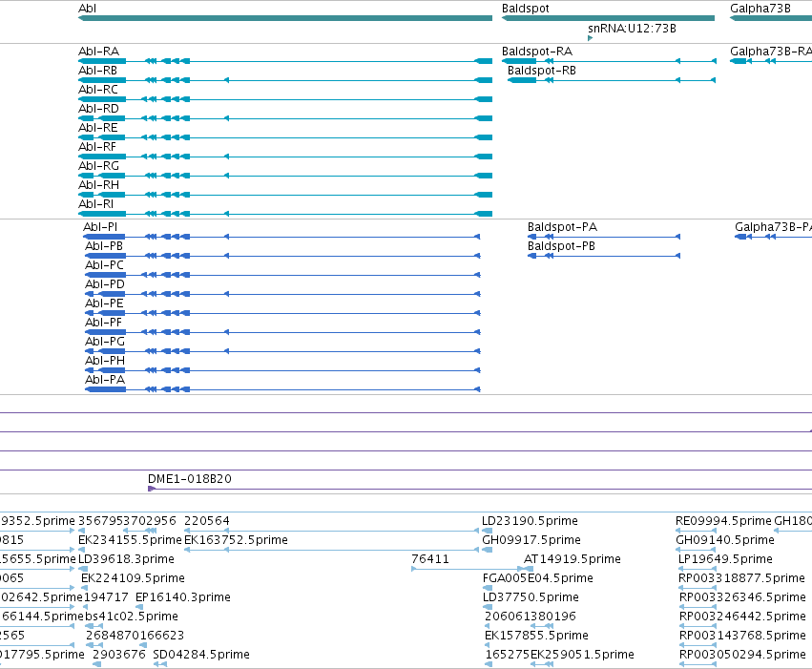This screenshot has height=669, width=812.
Task: Open EST RP003143768.5prime
Action: pyautogui.click(x=742, y=636)
